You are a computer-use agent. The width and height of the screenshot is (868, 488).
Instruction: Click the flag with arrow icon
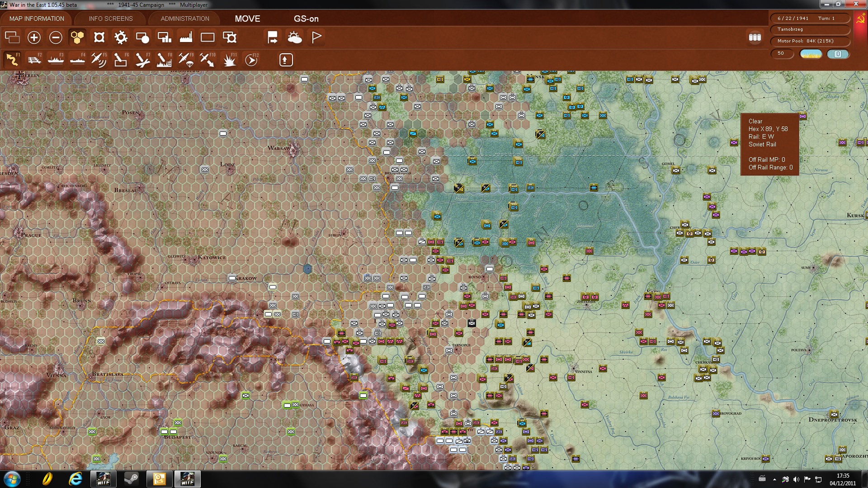point(273,38)
